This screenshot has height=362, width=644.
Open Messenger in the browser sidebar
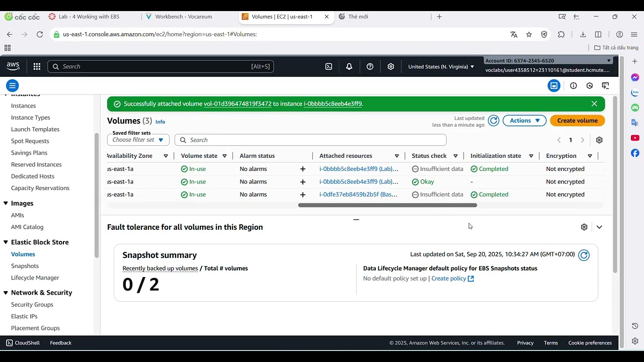(635, 77)
